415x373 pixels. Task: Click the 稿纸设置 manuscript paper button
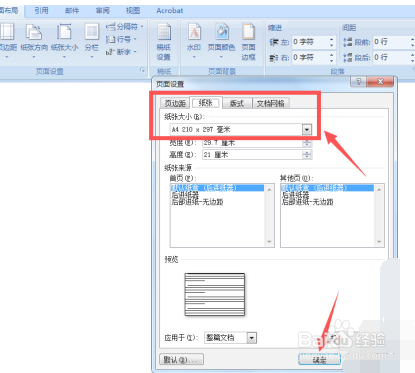164,42
